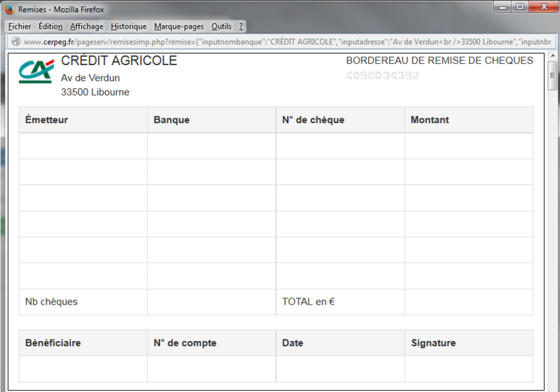Click the vertical scrollbar thumb
The width and height of the screenshot is (560, 392).
pyautogui.click(x=552, y=76)
